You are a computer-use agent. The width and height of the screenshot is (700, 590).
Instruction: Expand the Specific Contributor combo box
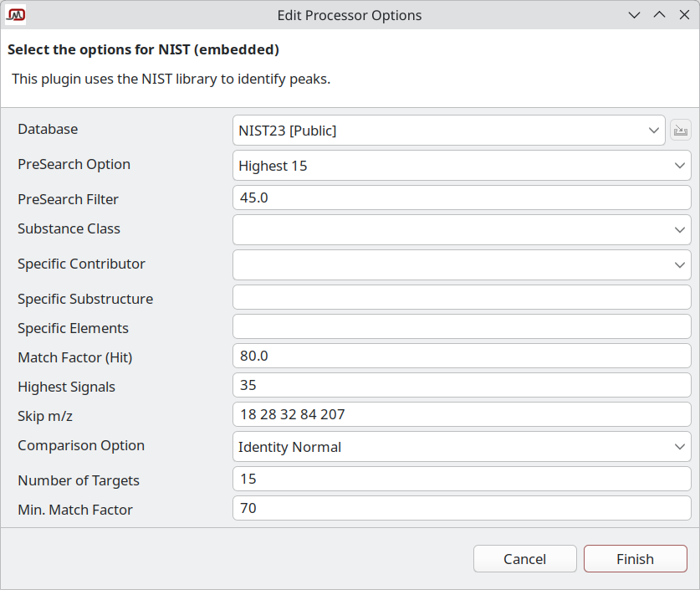click(x=462, y=264)
